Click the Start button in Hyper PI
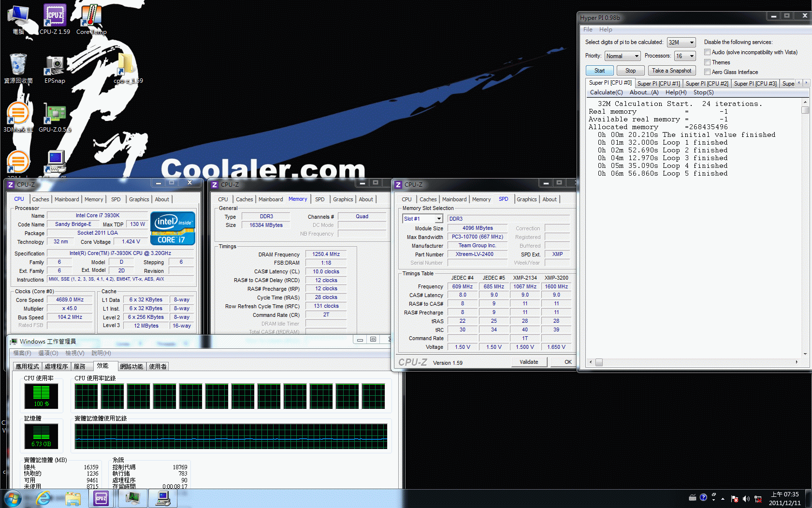This screenshot has width=812, height=508. coord(599,71)
